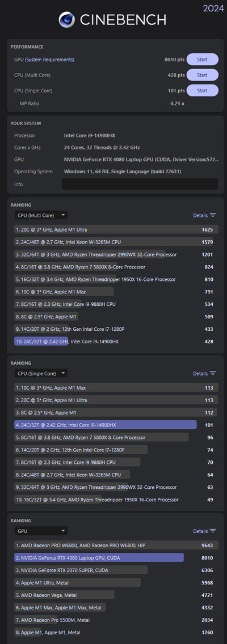This screenshot has width=227, height=644.
Task: Click the Details filter icon in Multi Core ranking
Action: click(x=213, y=215)
